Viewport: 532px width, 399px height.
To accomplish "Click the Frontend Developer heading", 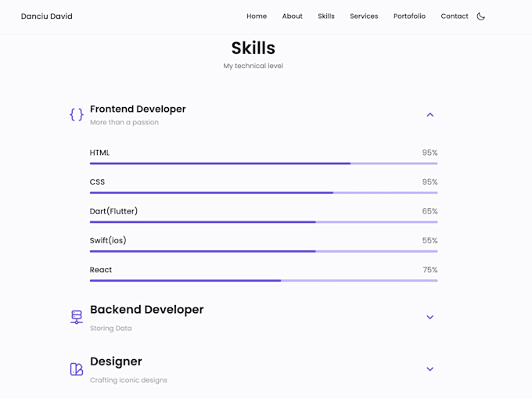I will [x=138, y=109].
